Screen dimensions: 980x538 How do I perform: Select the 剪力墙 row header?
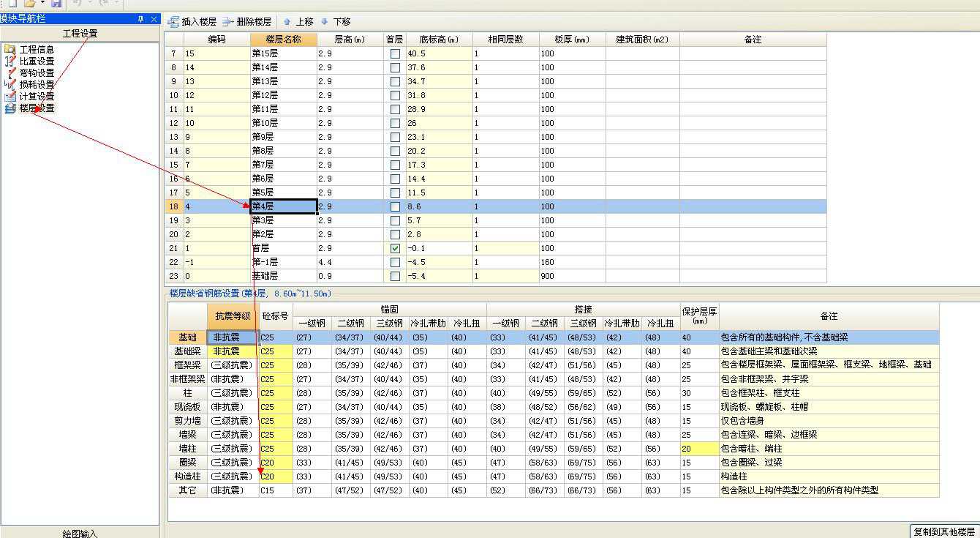[188, 421]
